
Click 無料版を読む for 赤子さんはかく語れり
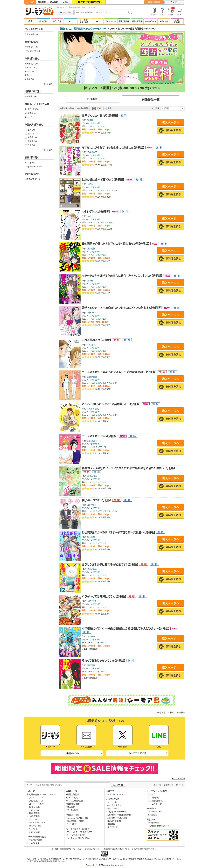click(171, 130)
